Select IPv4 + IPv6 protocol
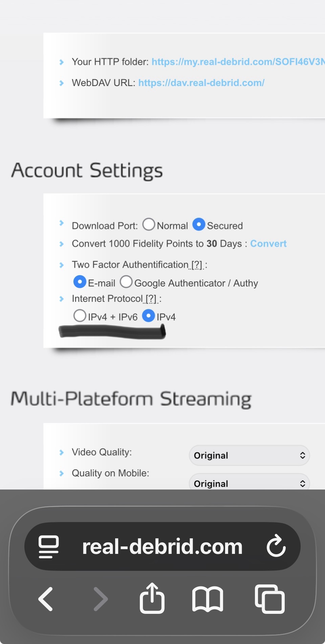This screenshot has height=644, width=325. 80,315
